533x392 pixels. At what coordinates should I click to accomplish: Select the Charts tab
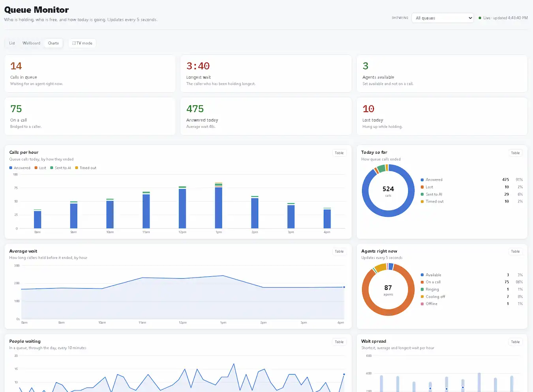click(x=53, y=43)
